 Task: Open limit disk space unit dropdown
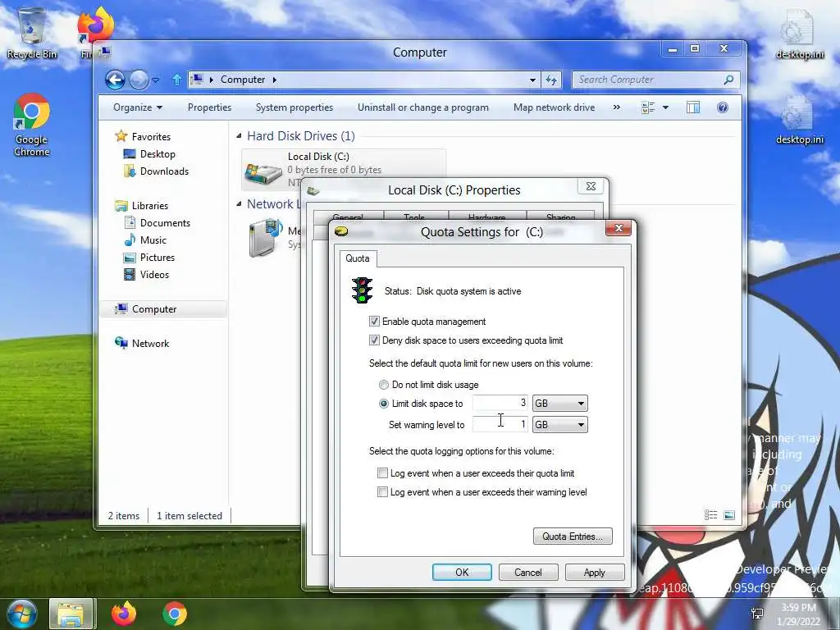pos(559,404)
